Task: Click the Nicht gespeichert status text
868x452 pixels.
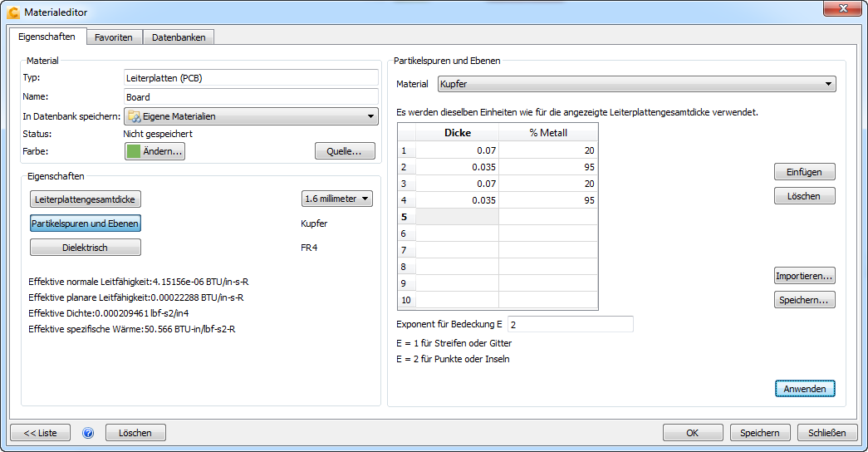Action: 158,134
